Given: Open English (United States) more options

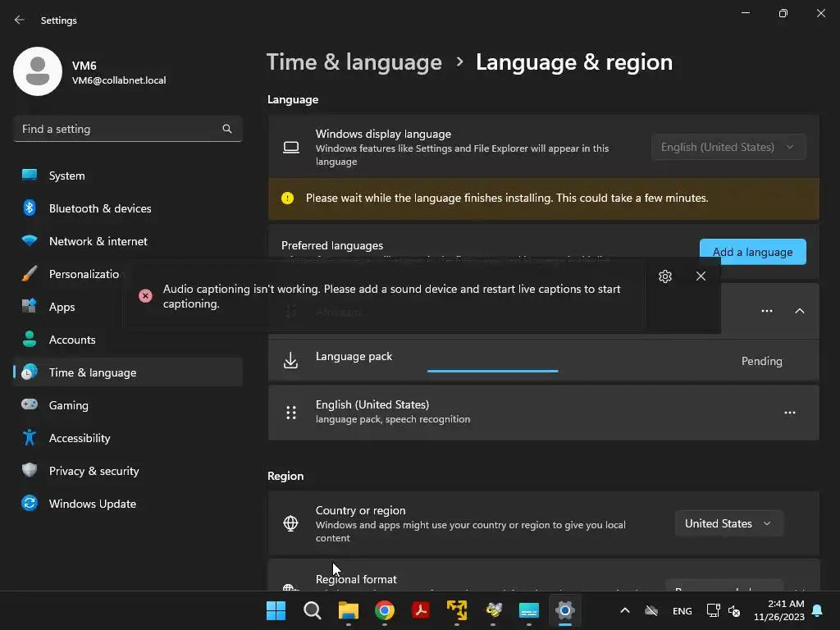Looking at the screenshot, I should pyautogui.click(x=790, y=413).
